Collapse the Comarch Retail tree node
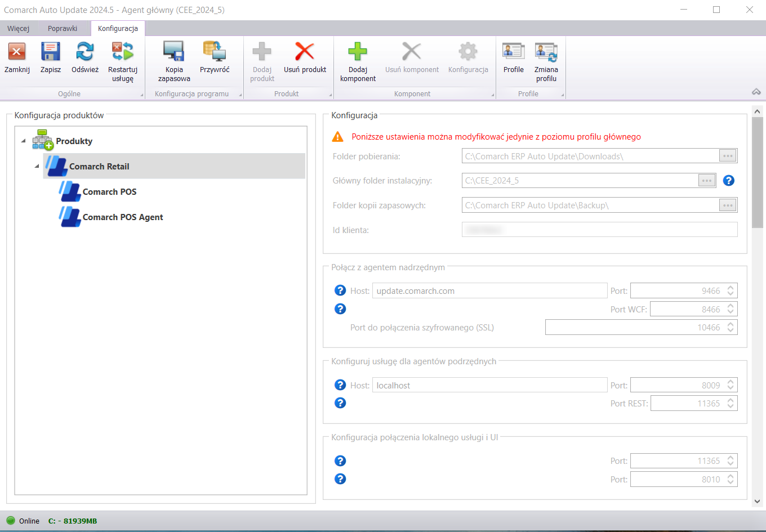766x532 pixels. (x=37, y=166)
